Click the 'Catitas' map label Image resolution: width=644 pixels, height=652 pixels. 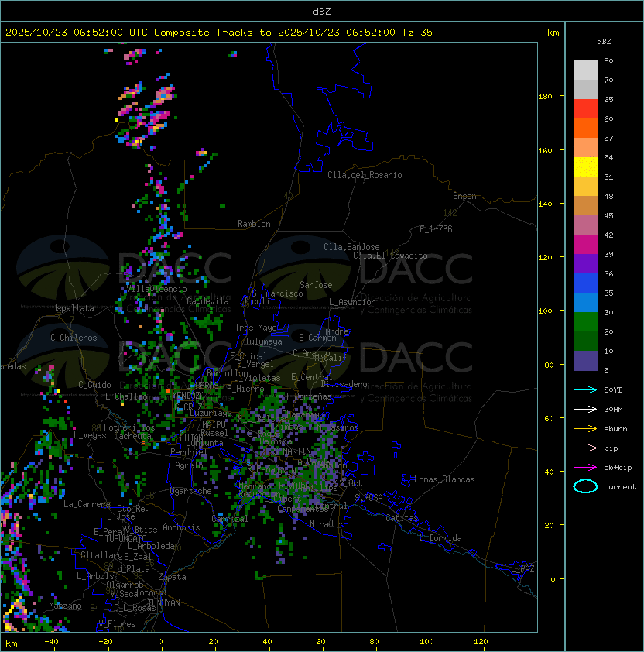click(x=402, y=518)
